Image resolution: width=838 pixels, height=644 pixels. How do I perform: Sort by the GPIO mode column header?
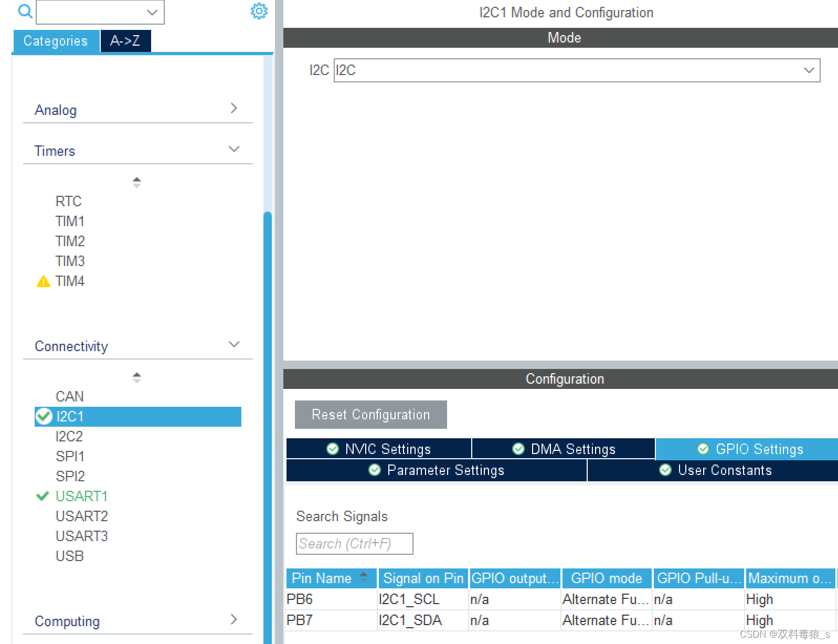[607, 578]
